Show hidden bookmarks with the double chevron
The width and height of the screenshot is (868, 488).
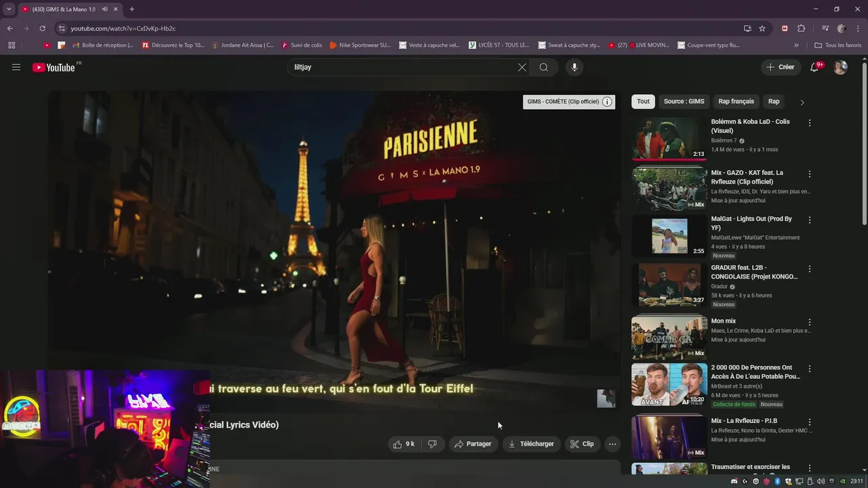tap(796, 45)
